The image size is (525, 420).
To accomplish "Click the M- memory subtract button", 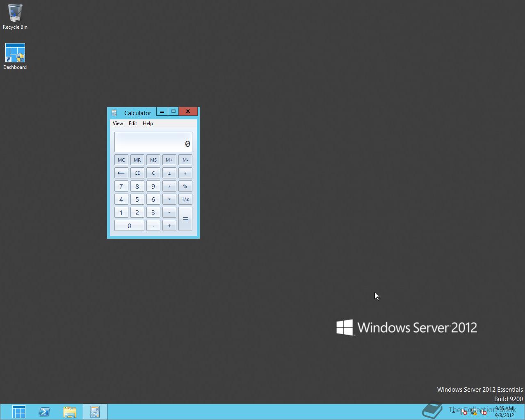I will (x=185, y=160).
